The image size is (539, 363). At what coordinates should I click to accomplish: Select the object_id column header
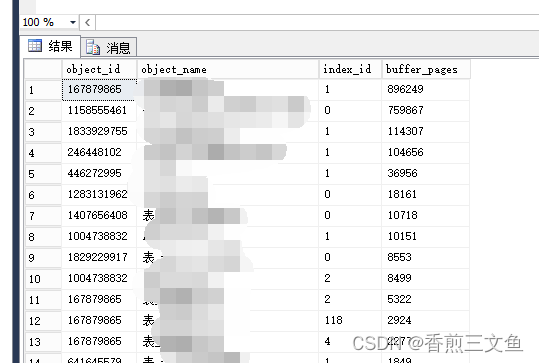tap(99, 69)
